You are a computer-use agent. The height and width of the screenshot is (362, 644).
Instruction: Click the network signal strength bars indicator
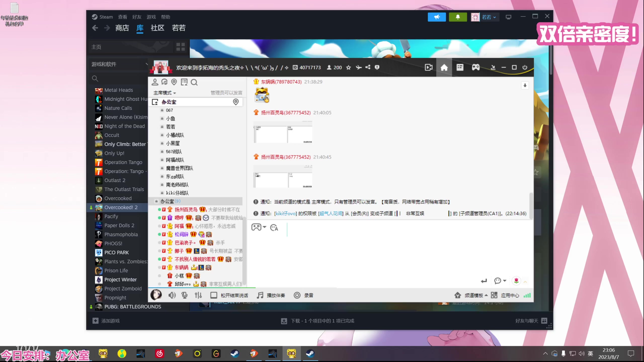[528, 295]
